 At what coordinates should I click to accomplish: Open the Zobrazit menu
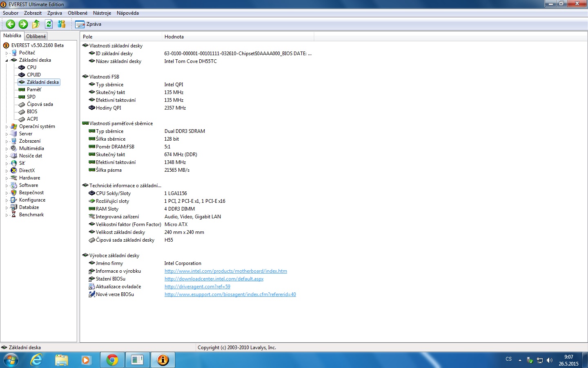[x=33, y=13]
